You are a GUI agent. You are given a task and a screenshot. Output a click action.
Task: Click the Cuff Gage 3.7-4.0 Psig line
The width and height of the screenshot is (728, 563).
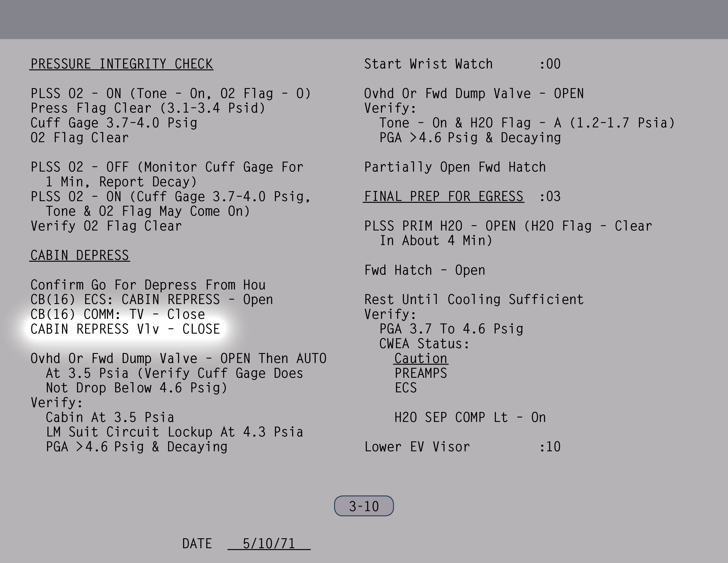(114, 123)
